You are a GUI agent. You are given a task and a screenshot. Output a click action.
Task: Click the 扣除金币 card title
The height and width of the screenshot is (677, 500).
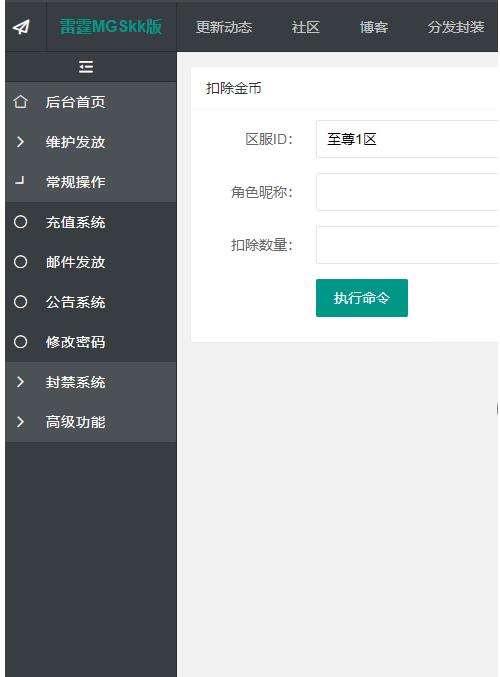pyautogui.click(x=234, y=88)
